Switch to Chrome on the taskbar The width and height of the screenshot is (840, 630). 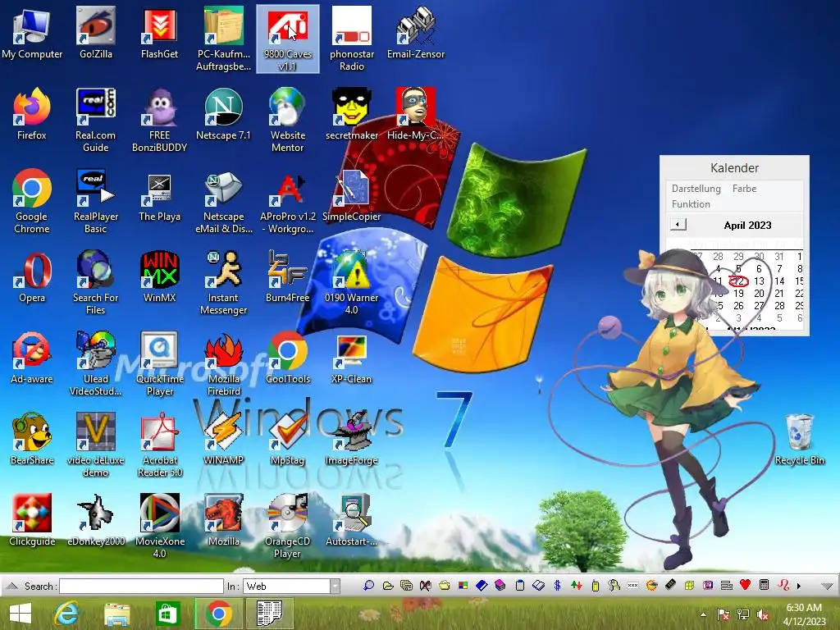tap(218, 614)
